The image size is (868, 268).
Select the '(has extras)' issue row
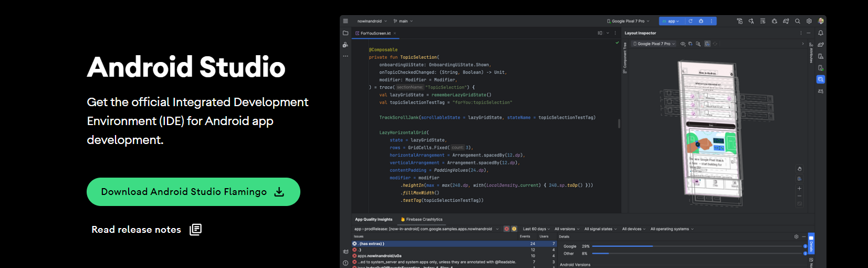454,244
